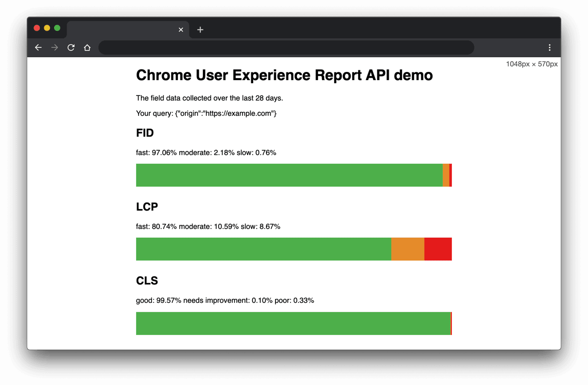588x385 pixels.
Task: Click the orange moderate segment of the FID bar
Action: [x=446, y=175]
